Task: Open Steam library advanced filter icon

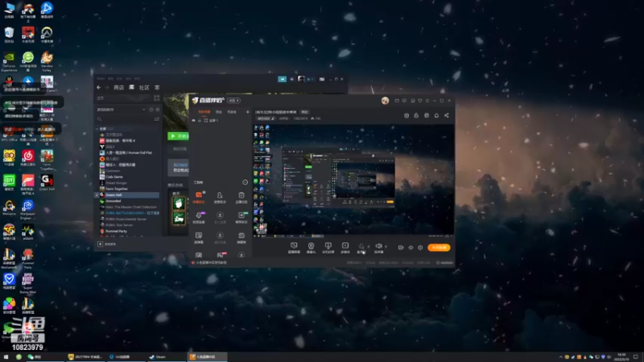Action: pos(156,119)
